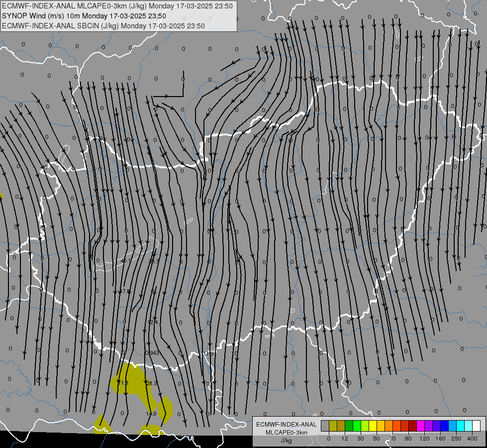Click the legend scale value 90
The image size is (487, 448).
(408, 439)
